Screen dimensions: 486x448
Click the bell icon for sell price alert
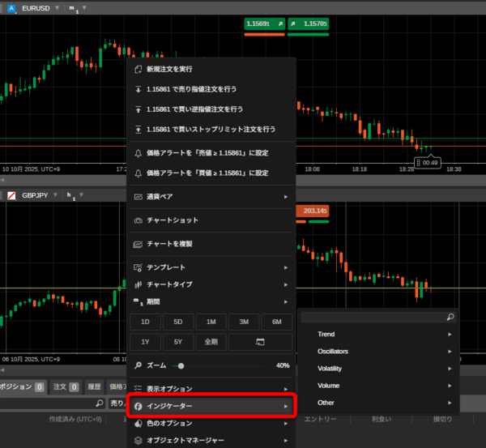click(139, 152)
